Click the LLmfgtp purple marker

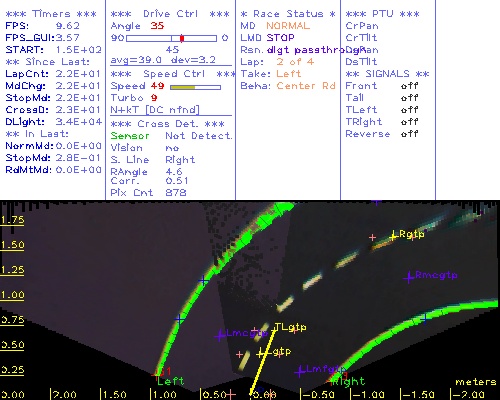[x=300, y=371]
